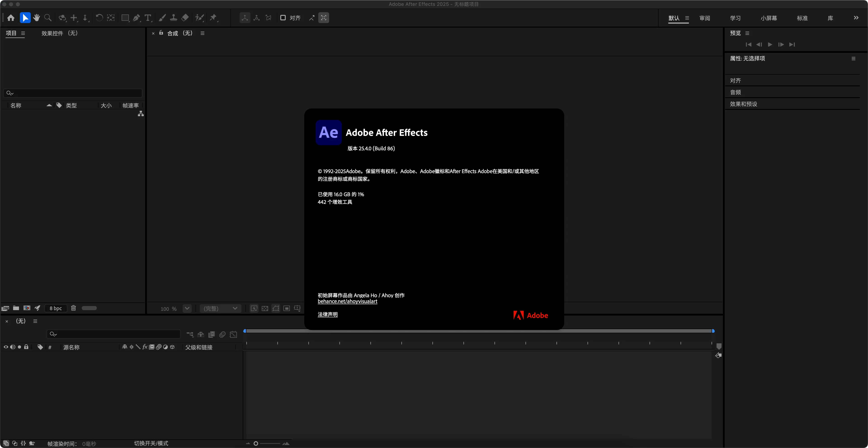The width and height of the screenshot is (868, 448).
Task: Click the 8 bpc color depth button
Action: (56, 308)
